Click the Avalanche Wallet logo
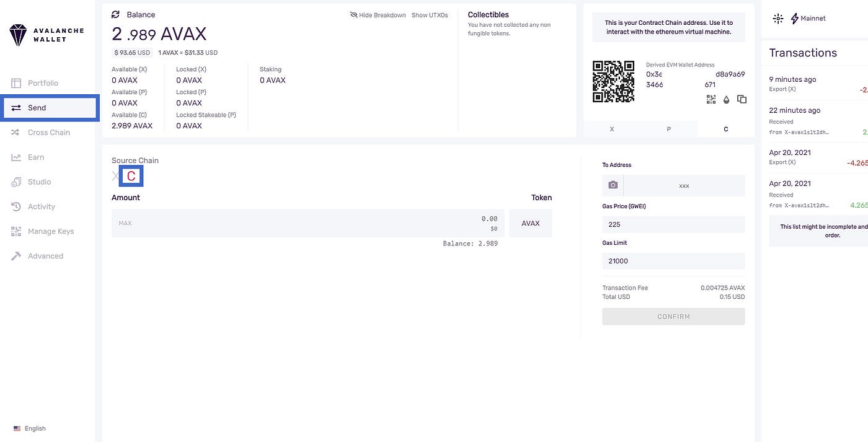 [x=47, y=35]
